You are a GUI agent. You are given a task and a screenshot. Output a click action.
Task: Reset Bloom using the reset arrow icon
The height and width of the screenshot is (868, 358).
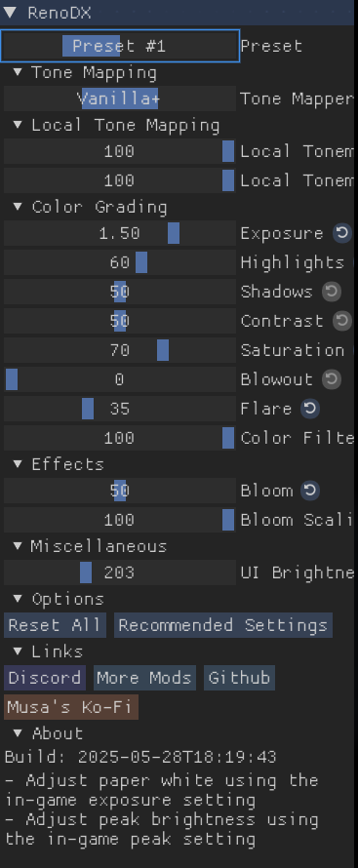tap(310, 491)
